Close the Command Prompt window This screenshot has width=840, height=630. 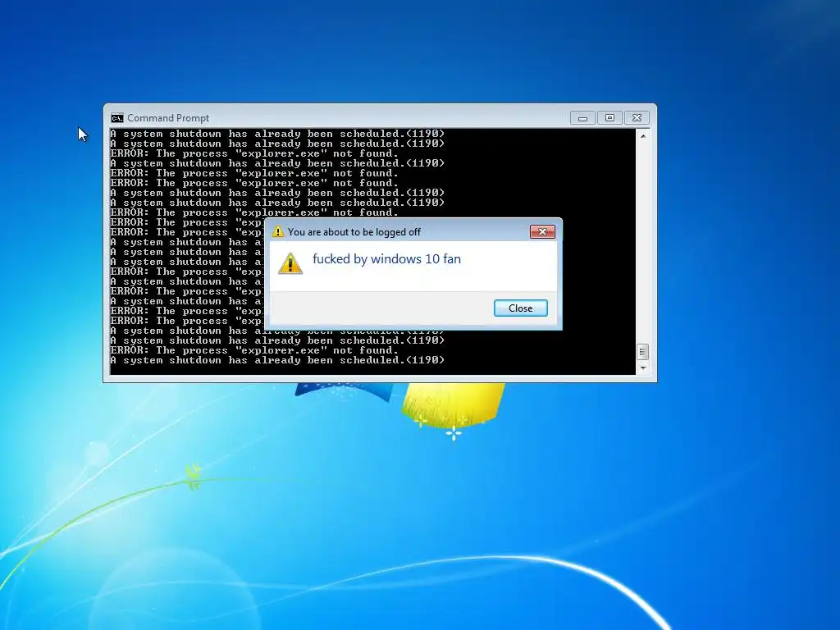(637, 118)
